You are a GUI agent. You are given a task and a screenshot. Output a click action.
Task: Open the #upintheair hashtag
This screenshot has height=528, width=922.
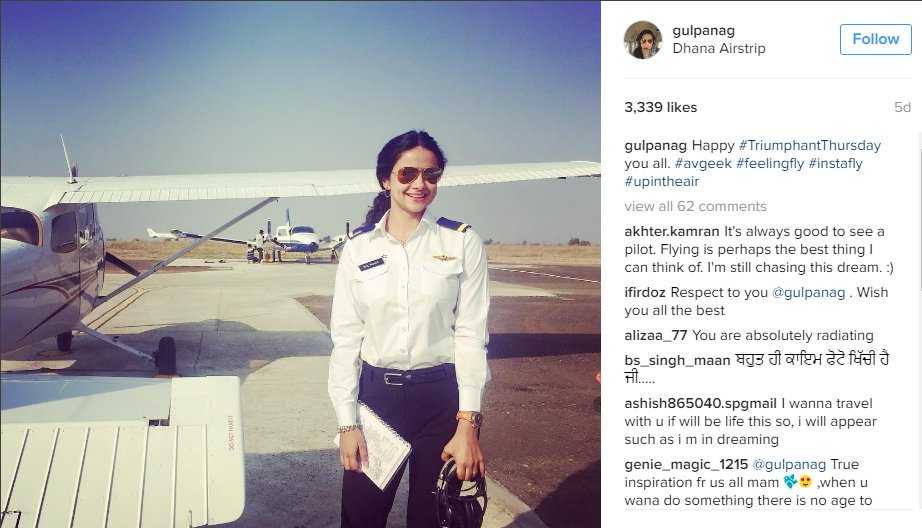(662, 182)
